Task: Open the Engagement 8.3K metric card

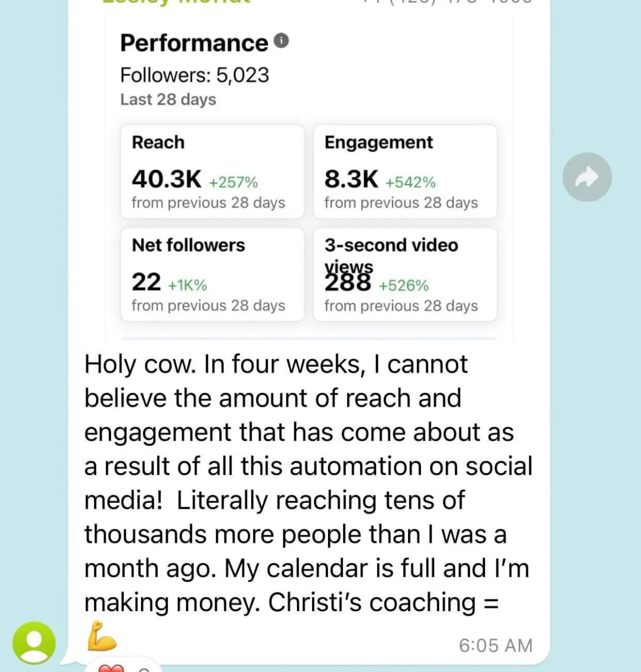Action: coord(405,171)
